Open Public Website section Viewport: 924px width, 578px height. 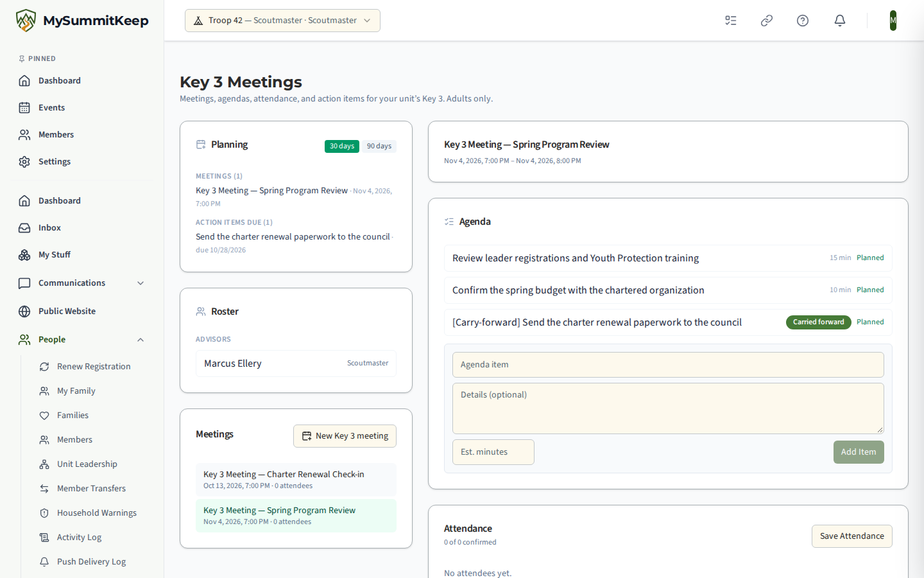point(82,311)
